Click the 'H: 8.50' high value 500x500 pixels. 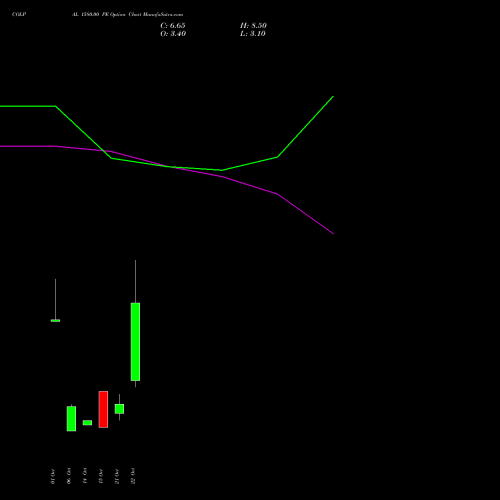(x=253, y=26)
